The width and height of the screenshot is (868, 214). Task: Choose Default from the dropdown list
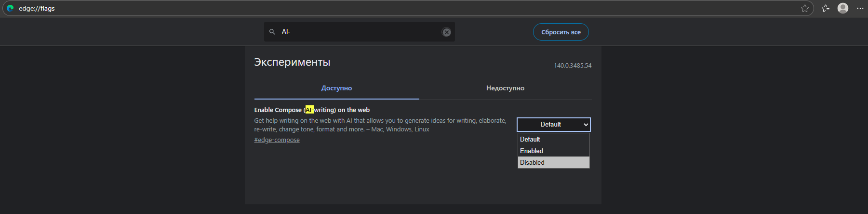tap(553, 139)
